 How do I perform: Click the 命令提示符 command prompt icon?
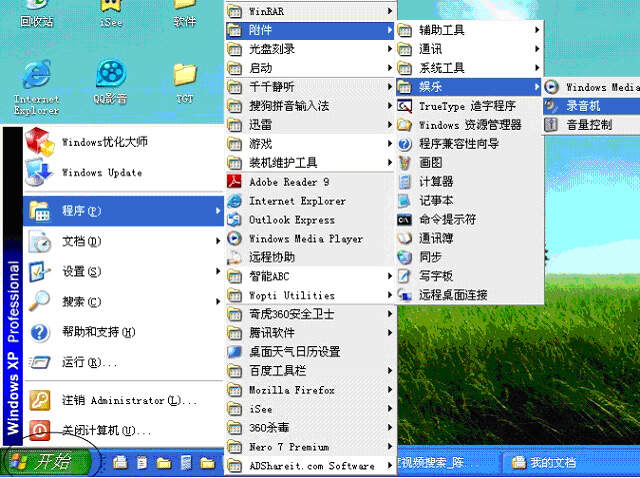pos(404,220)
